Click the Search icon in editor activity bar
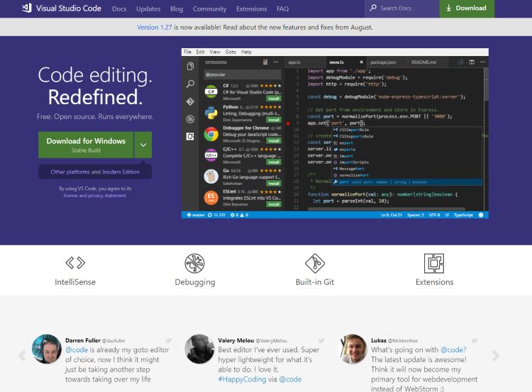The width and height of the screenshot is (532, 392). [x=190, y=84]
